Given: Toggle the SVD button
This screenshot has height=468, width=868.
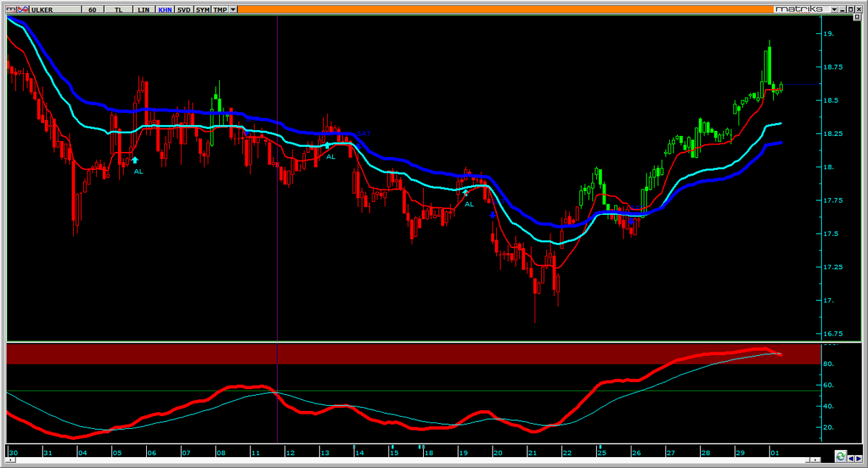Looking at the screenshot, I should (x=184, y=9).
